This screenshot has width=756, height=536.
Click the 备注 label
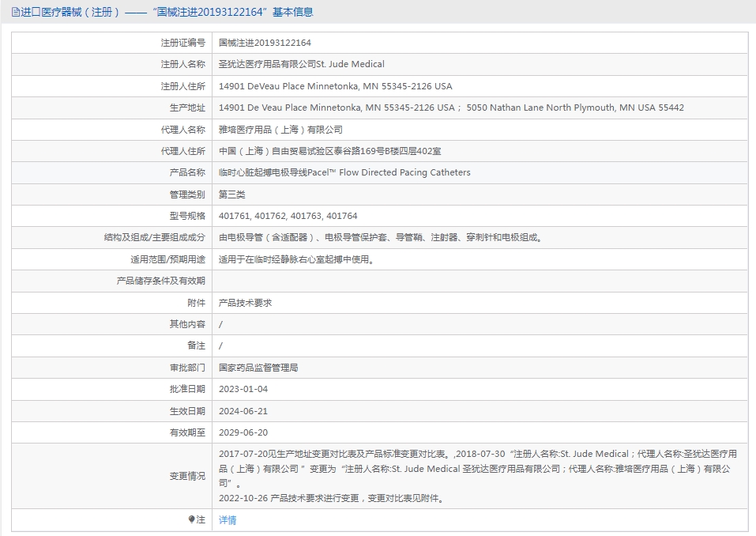(x=196, y=345)
